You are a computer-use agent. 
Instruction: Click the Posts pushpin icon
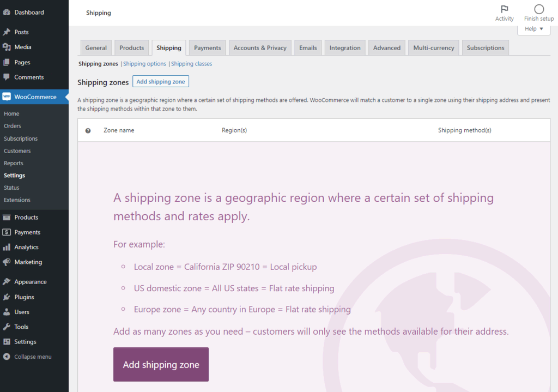tap(7, 32)
